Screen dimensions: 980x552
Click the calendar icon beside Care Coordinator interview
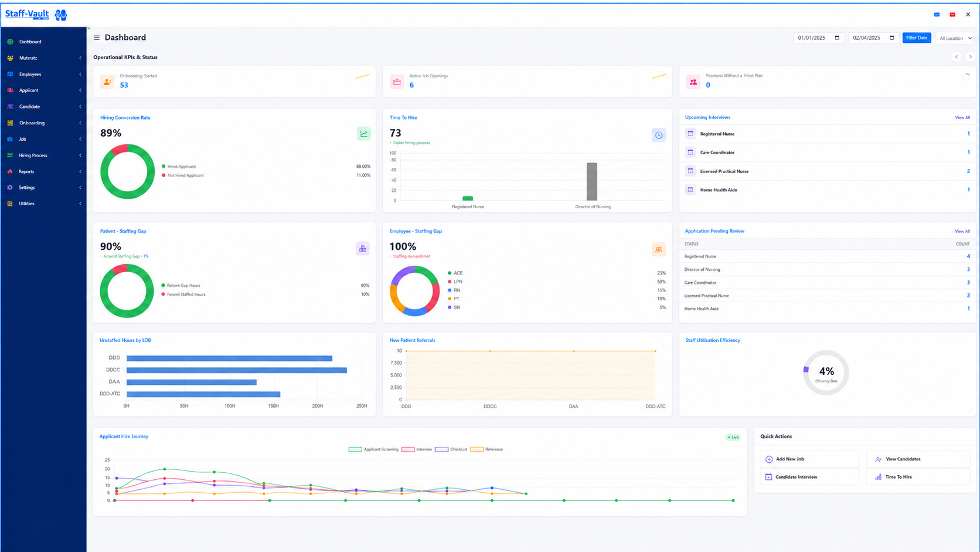point(690,152)
